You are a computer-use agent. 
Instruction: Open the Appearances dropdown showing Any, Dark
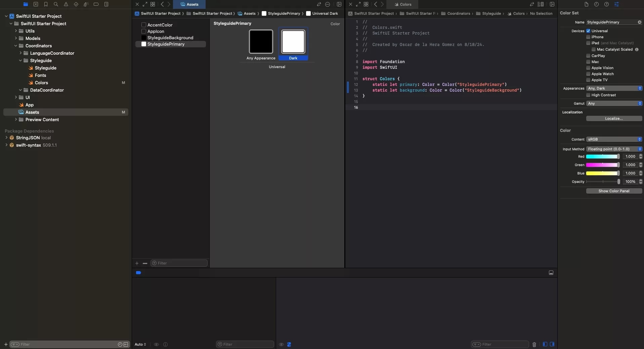pyautogui.click(x=614, y=88)
